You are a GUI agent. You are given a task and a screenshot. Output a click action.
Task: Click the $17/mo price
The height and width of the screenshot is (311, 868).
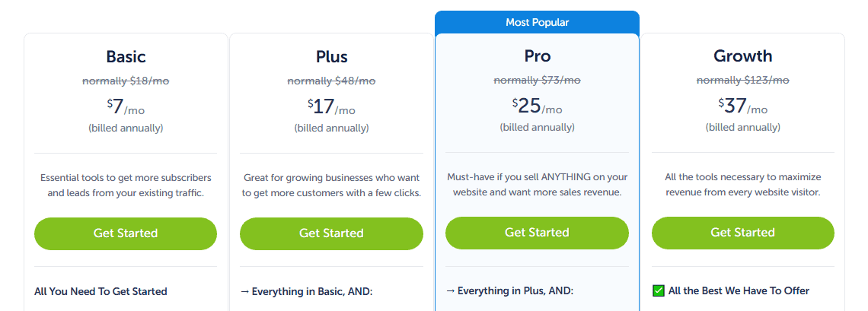tap(331, 107)
